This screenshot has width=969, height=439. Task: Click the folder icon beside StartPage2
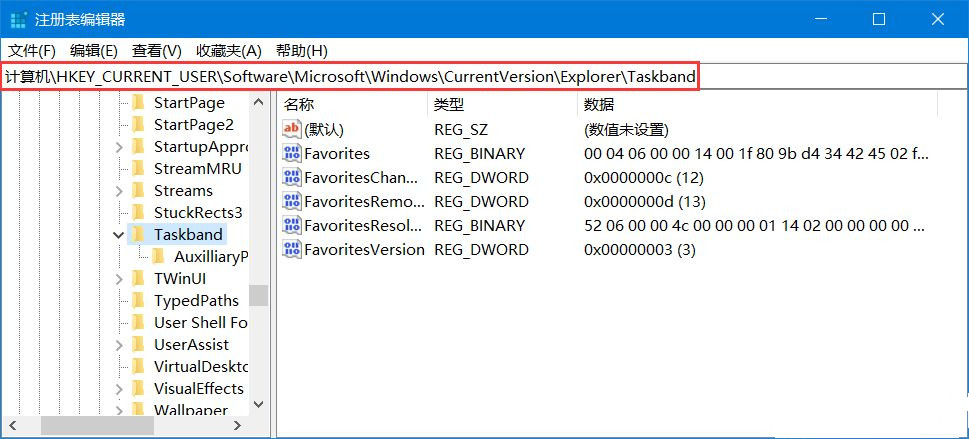138,124
